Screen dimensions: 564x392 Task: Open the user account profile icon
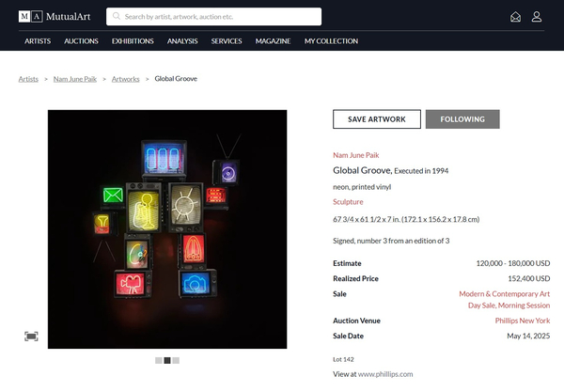tap(537, 16)
